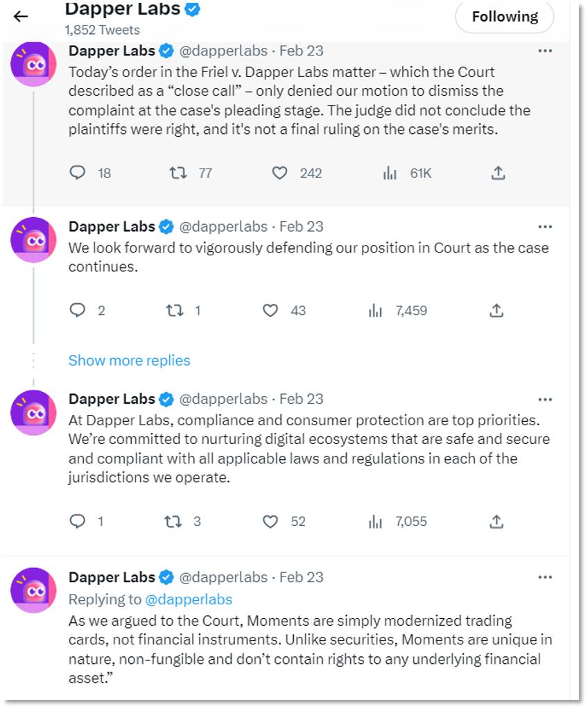588x709 pixels.
Task: Open more options on compliance tweet
Action: click(545, 400)
